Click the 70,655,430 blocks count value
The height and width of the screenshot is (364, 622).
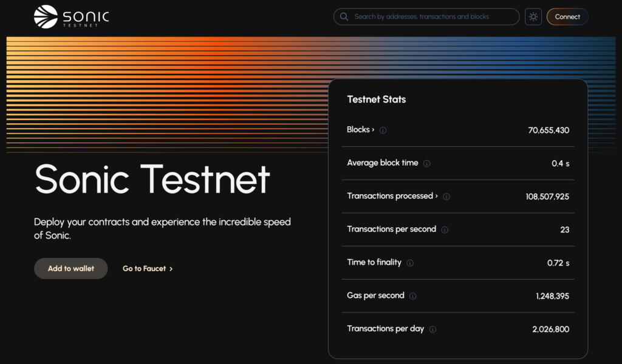tap(549, 130)
